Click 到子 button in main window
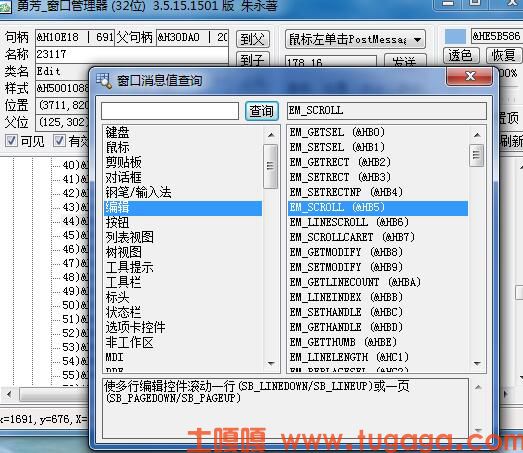 252,59
